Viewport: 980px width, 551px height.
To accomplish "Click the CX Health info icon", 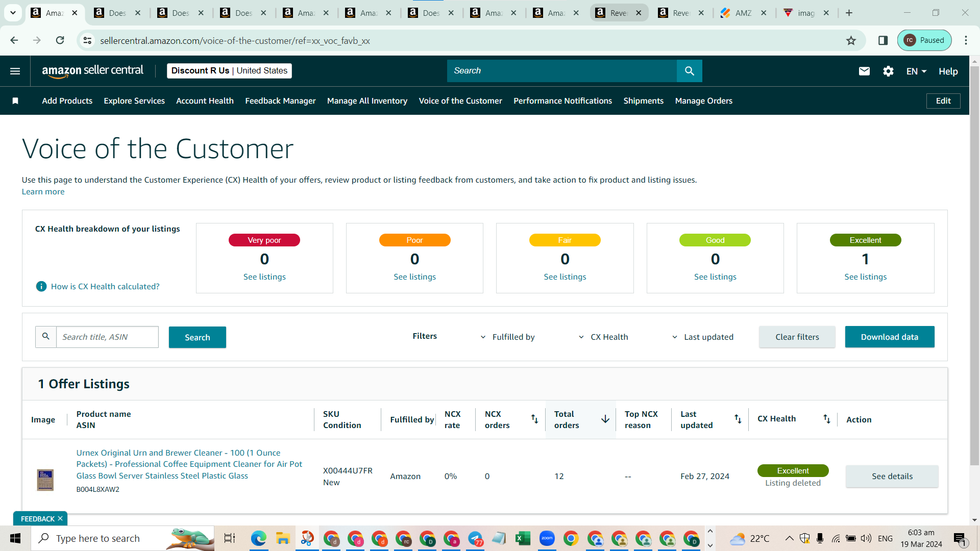I will coord(41,287).
